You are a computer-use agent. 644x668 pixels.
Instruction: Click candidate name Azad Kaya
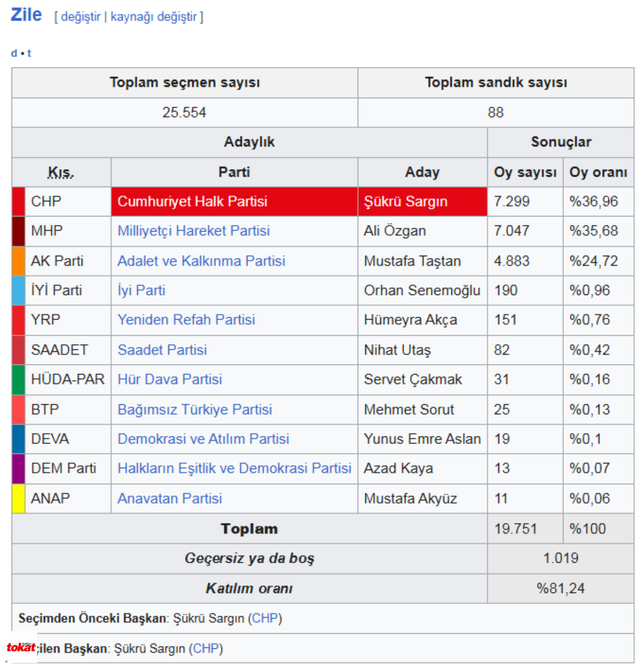[398, 468]
